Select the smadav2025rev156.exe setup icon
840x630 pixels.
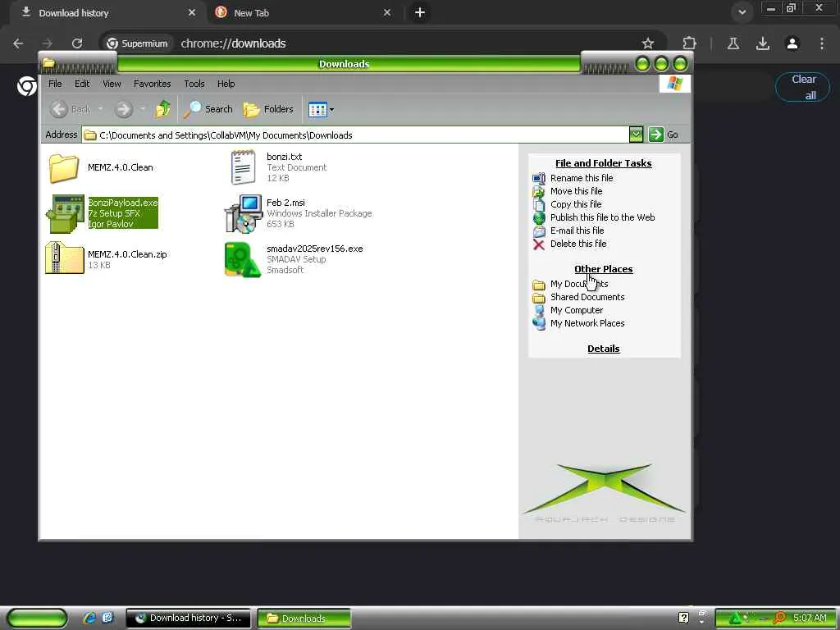tap(243, 259)
